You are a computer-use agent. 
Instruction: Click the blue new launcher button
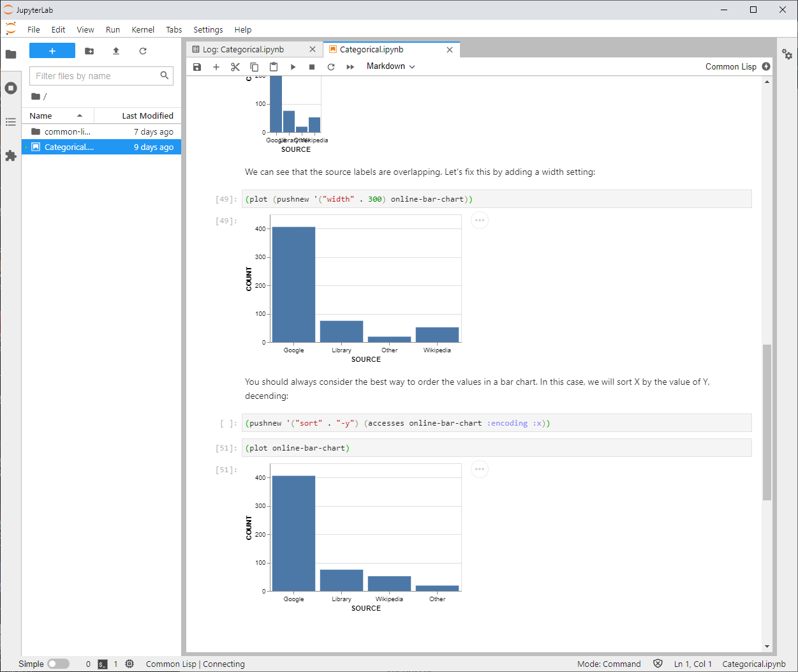(52, 51)
